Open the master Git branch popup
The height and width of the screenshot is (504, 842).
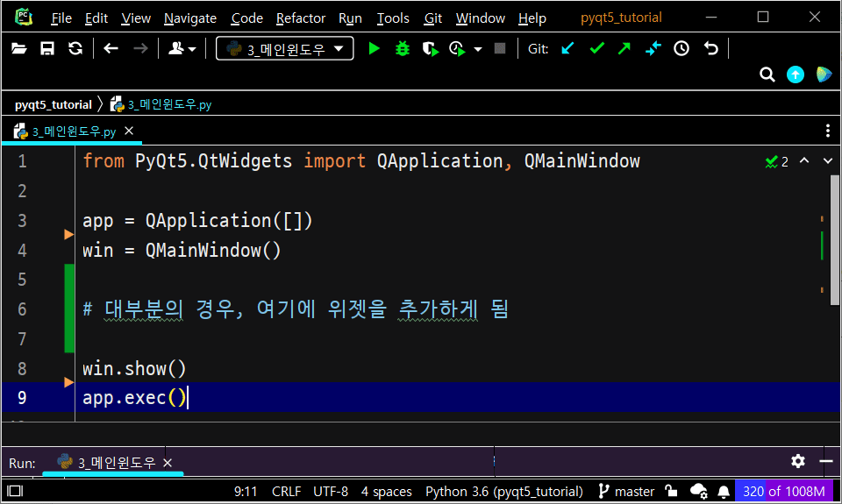[626, 491]
